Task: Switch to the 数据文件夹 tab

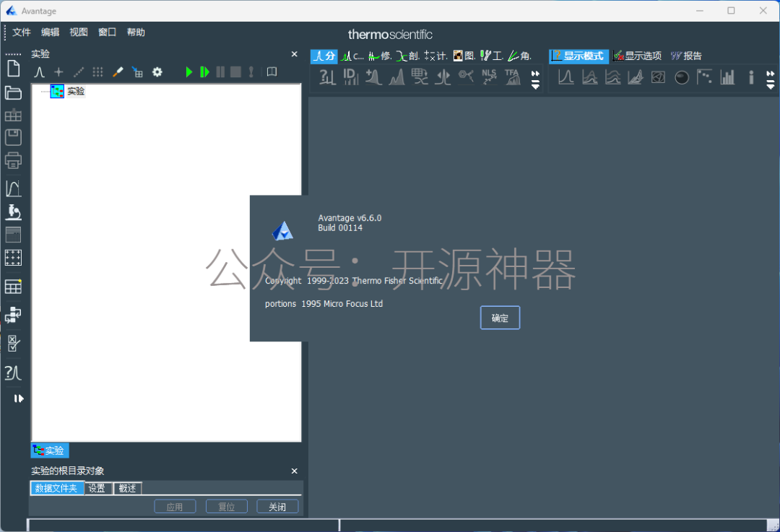Action: (x=57, y=488)
